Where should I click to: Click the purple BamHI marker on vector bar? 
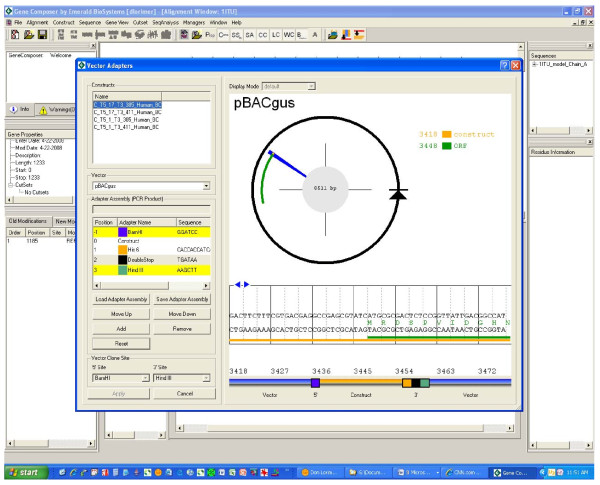[315, 383]
